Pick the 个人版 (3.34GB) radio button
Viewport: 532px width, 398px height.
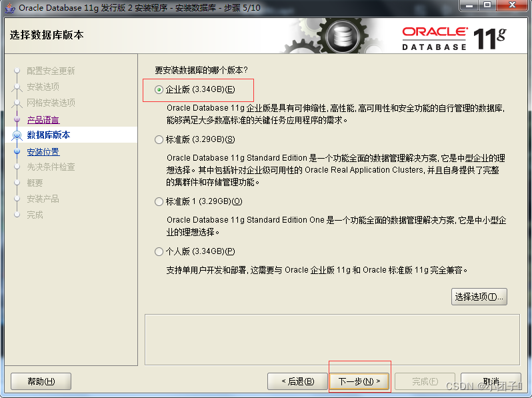[159, 251]
